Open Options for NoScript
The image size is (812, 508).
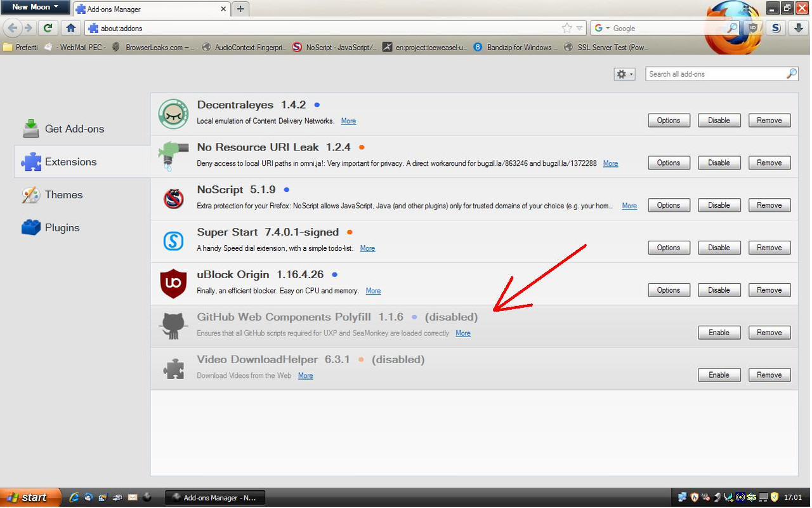669,205
